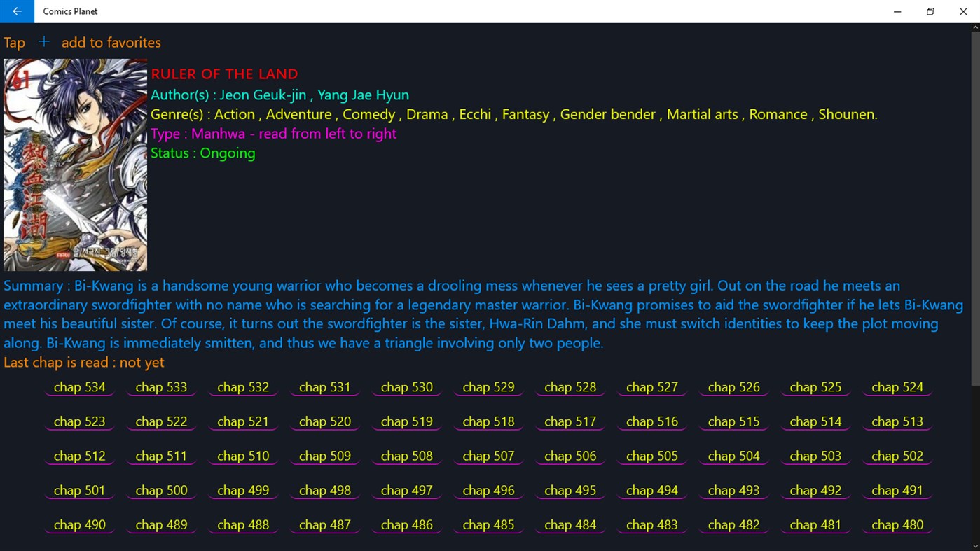Screen dimensions: 980x551
Task: Open chap 515
Action: point(734,421)
